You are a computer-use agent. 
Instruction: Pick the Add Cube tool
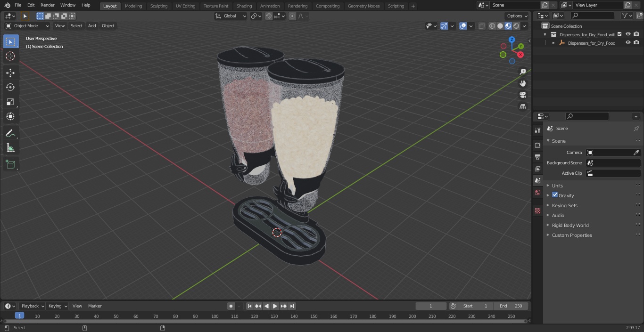pos(10,165)
